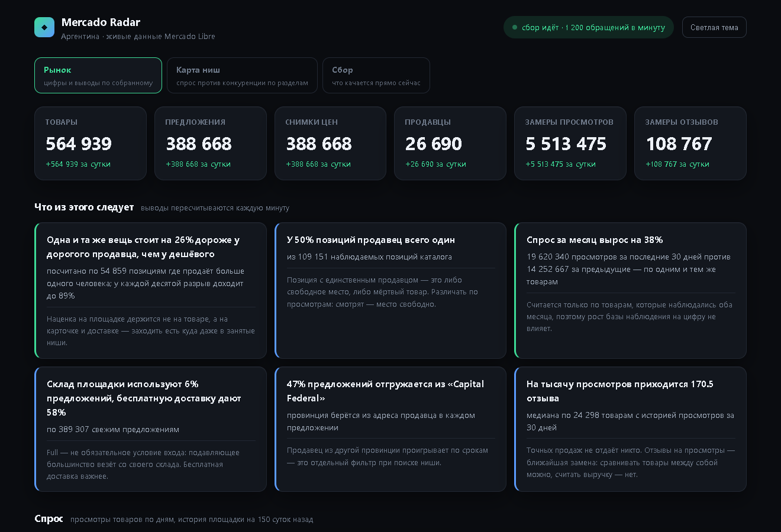Click subtitle «Аргентина · живые данные Mercado Libre»
The width and height of the screenshot is (781, 532).
[x=138, y=37]
